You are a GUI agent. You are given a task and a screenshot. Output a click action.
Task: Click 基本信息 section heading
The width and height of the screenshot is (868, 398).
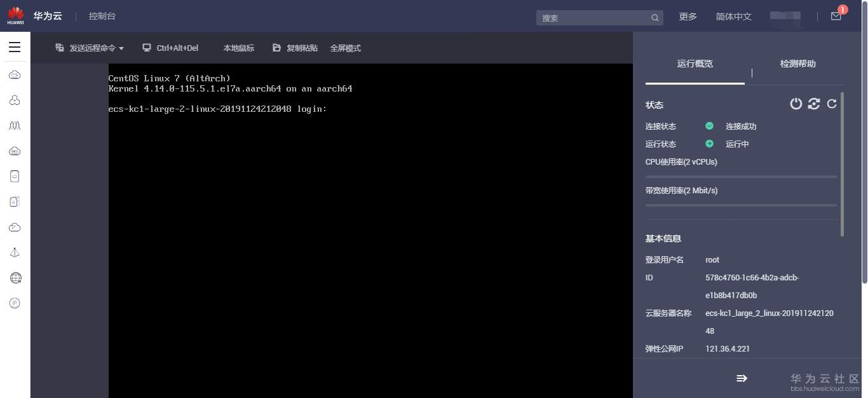(663, 238)
